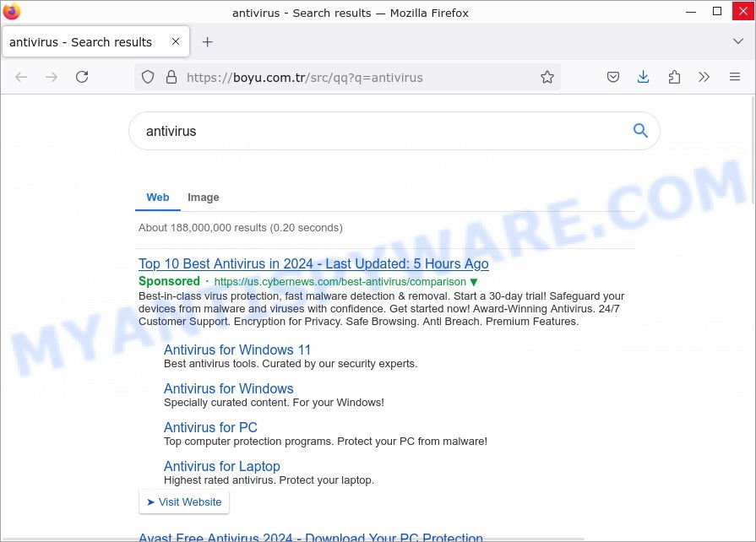Click 'Highest rated antivirus' description

coord(269,480)
